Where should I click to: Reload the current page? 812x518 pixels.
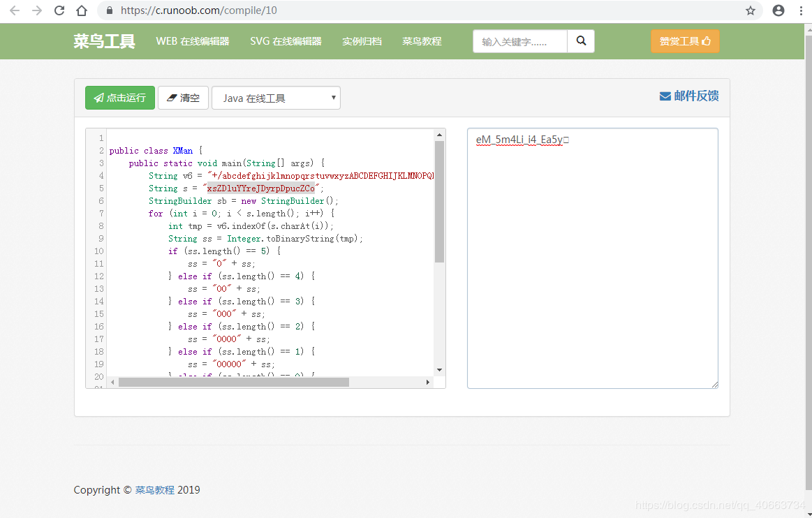pyautogui.click(x=59, y=10)
